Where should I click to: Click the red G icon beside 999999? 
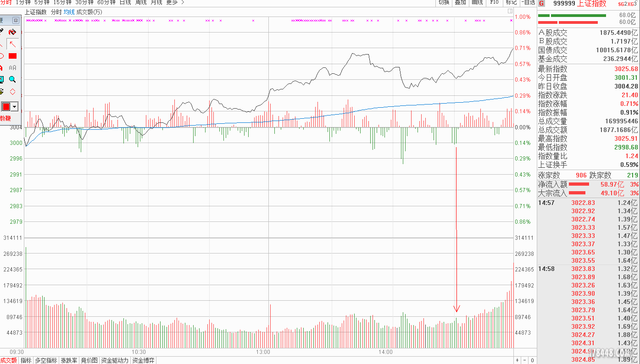coord(542,3)
